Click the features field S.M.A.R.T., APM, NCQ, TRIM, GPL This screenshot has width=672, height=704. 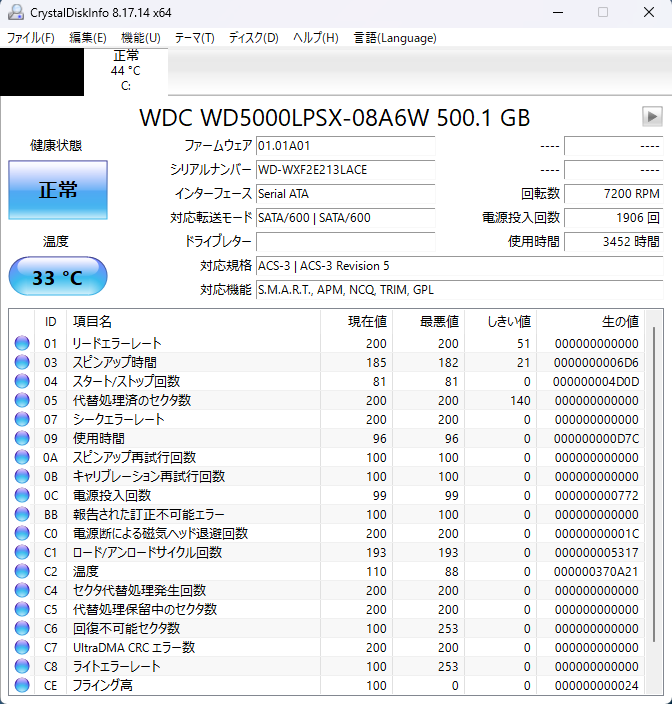click(459, 290)
